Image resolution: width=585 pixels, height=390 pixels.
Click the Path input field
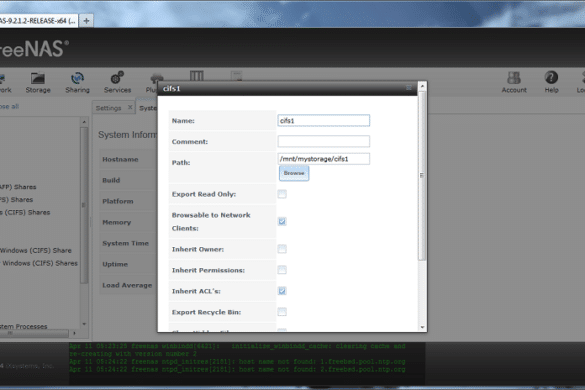click(x=323, y=159)
